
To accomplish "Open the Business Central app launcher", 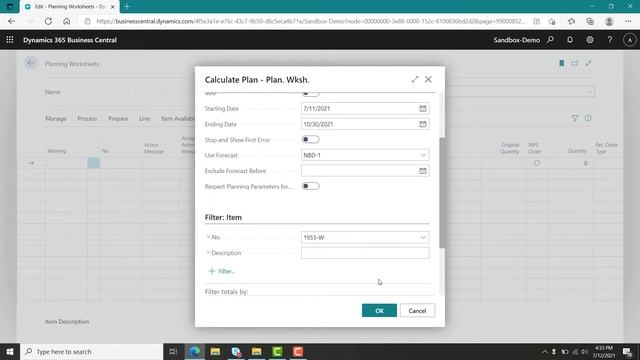I will tap(10, 40).
